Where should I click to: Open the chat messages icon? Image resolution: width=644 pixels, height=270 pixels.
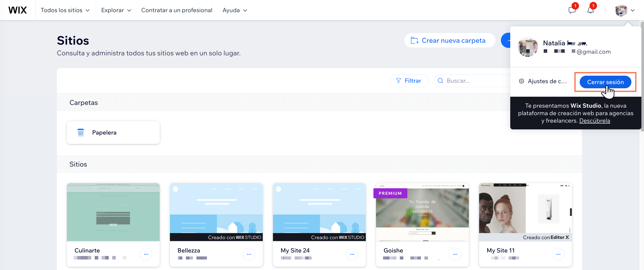[x=572, y=10]
